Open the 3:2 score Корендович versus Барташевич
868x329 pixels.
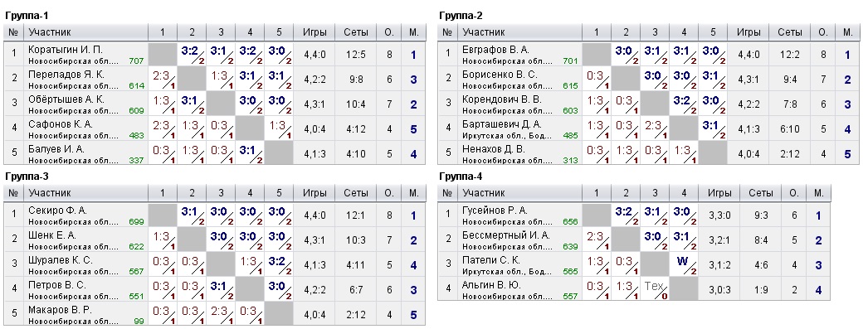click(684, 104)
